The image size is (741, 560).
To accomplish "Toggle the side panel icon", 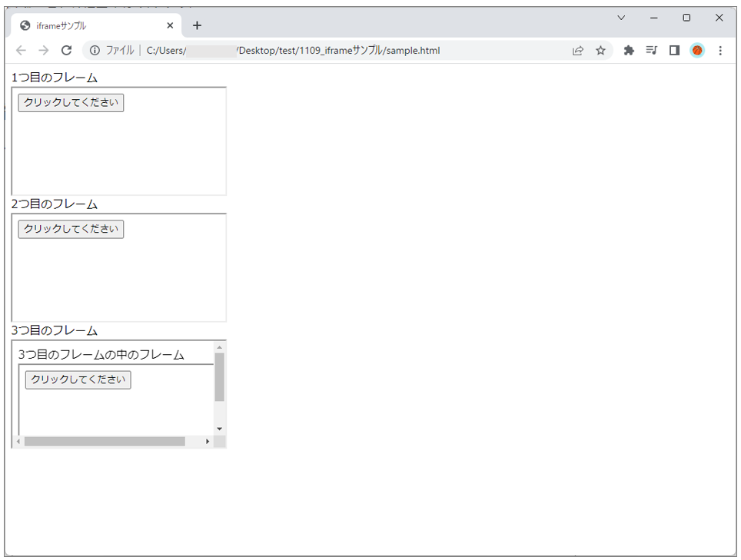I will pos(674,51).
